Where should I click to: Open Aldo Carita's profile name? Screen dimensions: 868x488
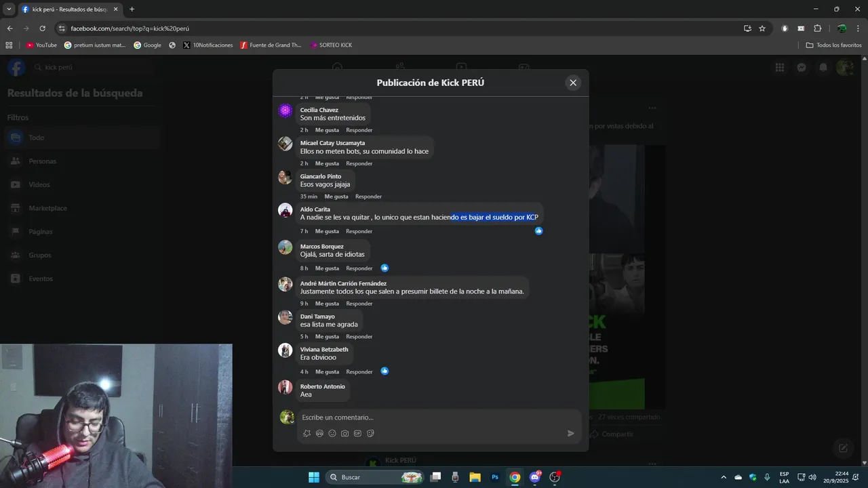coord(315,209)
